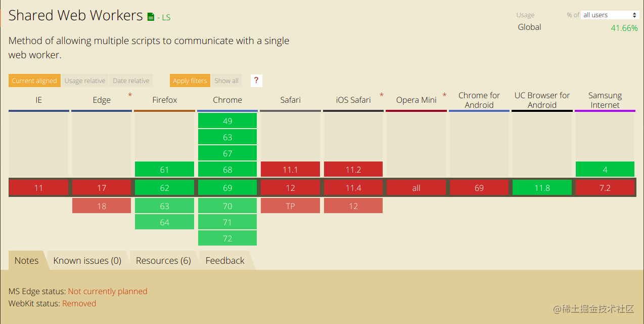Click the asterisk beside Opera Mini header
644x324 pixels.
click(x=444, y=95)
